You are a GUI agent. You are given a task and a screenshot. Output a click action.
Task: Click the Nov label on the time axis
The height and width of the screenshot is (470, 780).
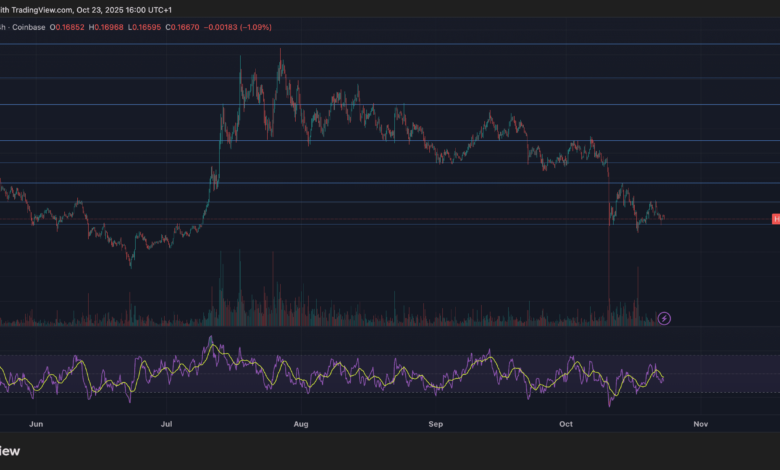pyautogui.click(x=700, y=424)
